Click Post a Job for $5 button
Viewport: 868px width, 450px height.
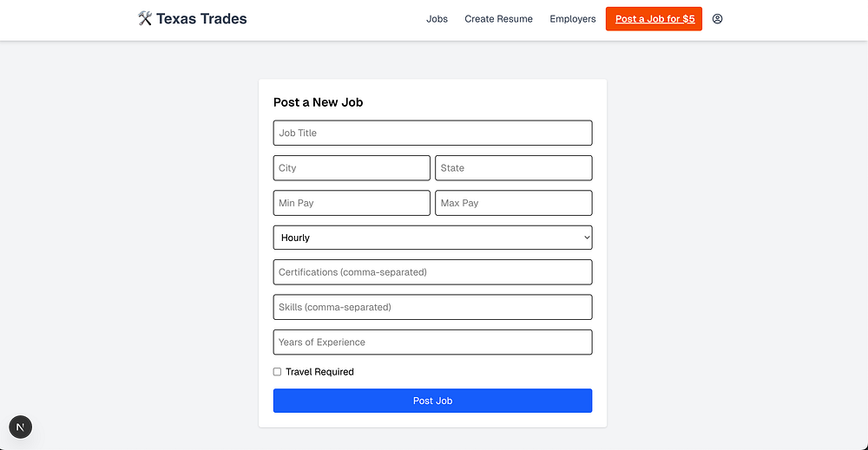point(654,19)
